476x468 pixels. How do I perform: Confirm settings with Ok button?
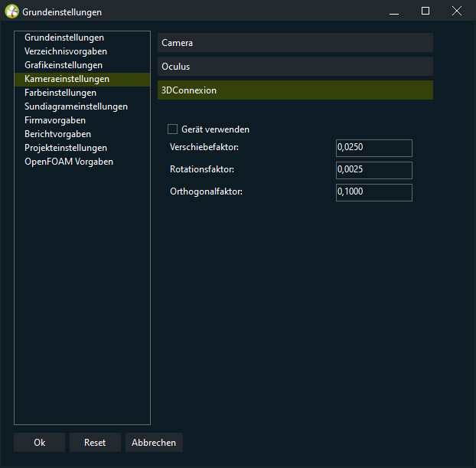click(x=40, y=442)
